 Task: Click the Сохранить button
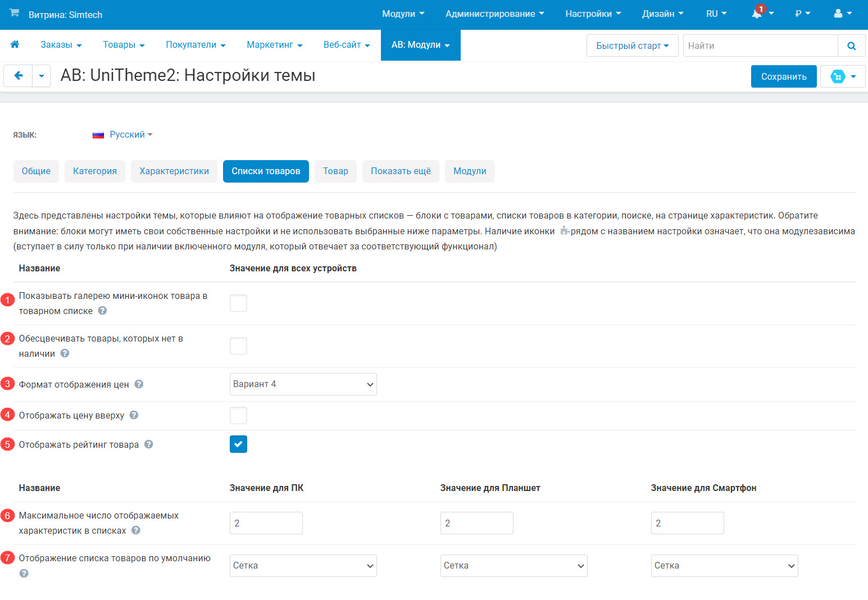pos(784,76)
